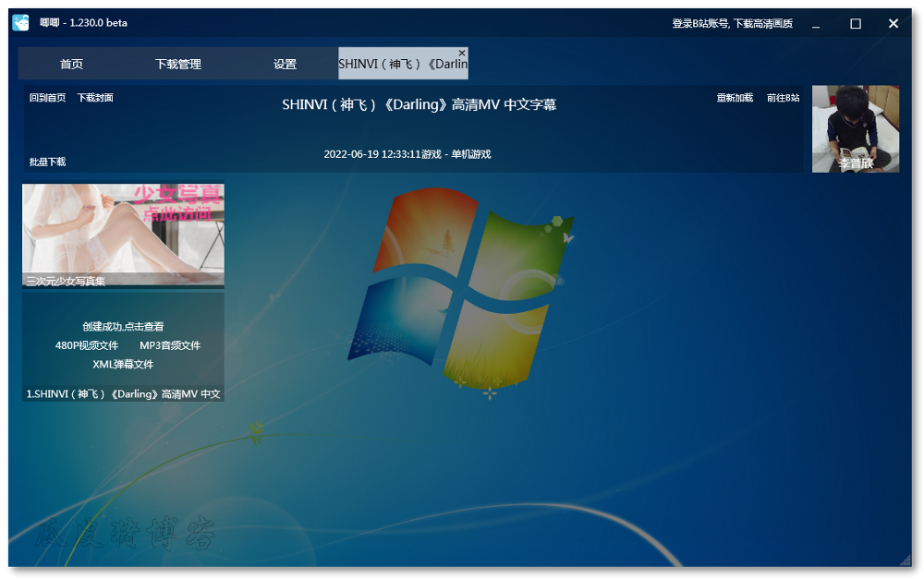The width and height of the screenshot is (924, 579).
Task: Click 重新加载 to reload the page
Action: [x=735, y=98]
